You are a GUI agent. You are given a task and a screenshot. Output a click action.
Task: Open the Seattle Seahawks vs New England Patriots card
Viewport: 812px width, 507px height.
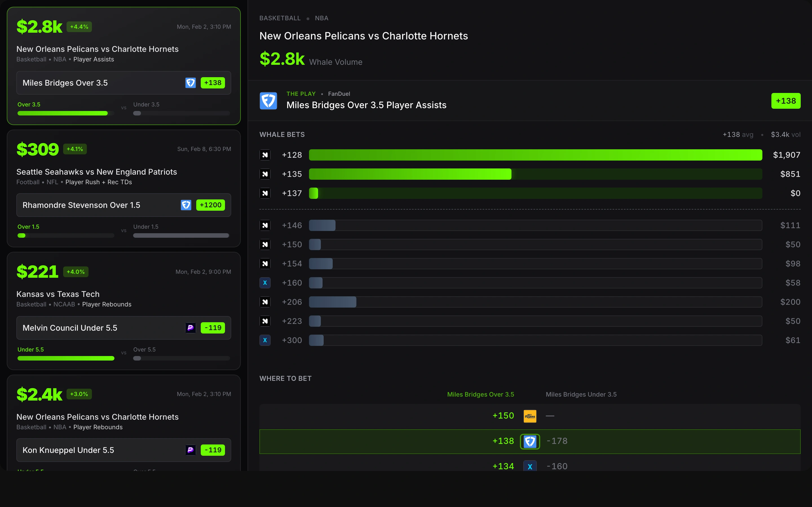click(x=97, y=172)
